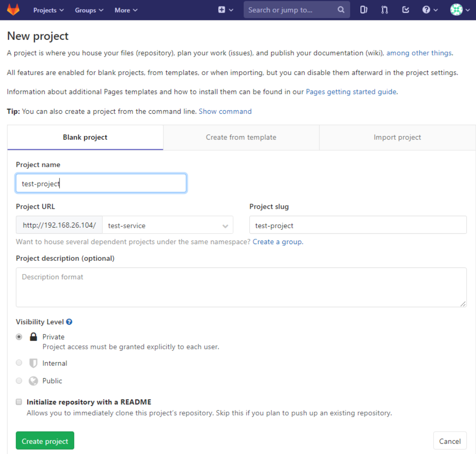Image resolution: width=476 pixels, height=454 pixels.
Task: Enable Initialize repository with a README
Action: 19,402
